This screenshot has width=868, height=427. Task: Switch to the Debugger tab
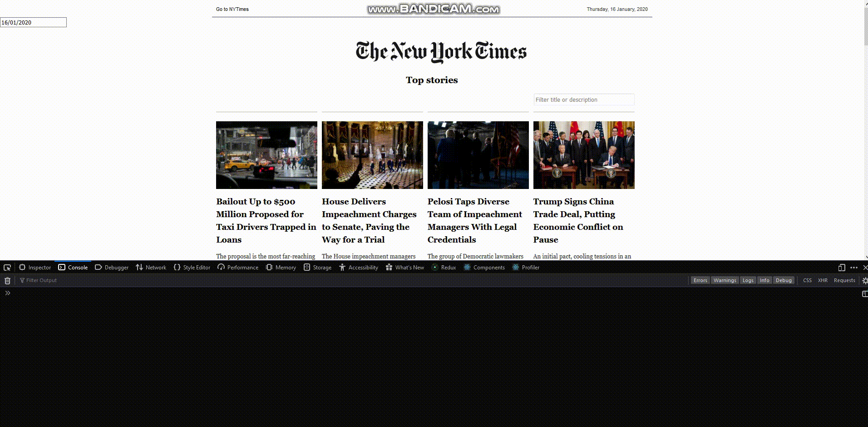112,268
